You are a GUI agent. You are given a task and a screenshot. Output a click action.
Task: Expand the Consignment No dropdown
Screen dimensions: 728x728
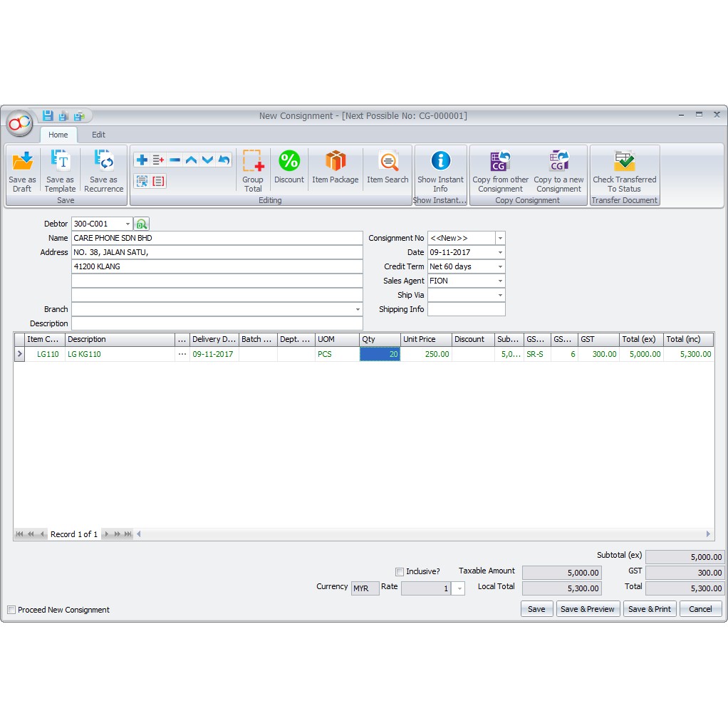[500, 238]
